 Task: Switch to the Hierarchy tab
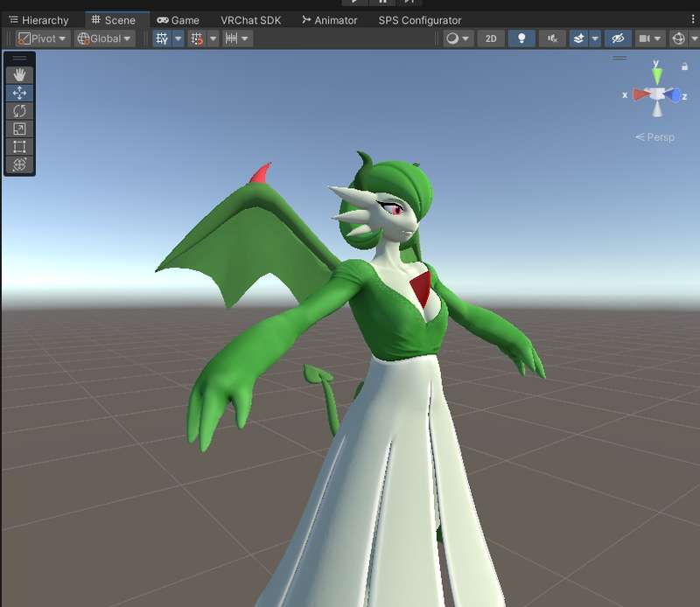point(38,20)
